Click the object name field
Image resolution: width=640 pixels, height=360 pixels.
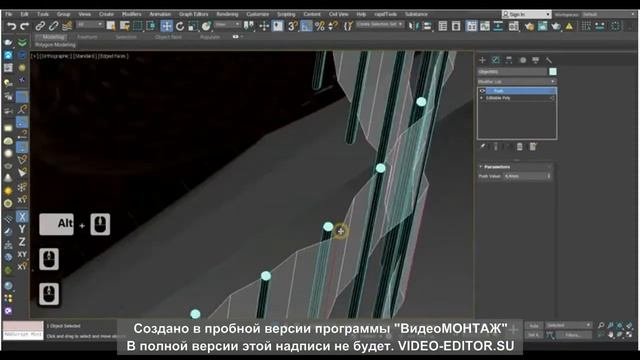coord(512,72)
